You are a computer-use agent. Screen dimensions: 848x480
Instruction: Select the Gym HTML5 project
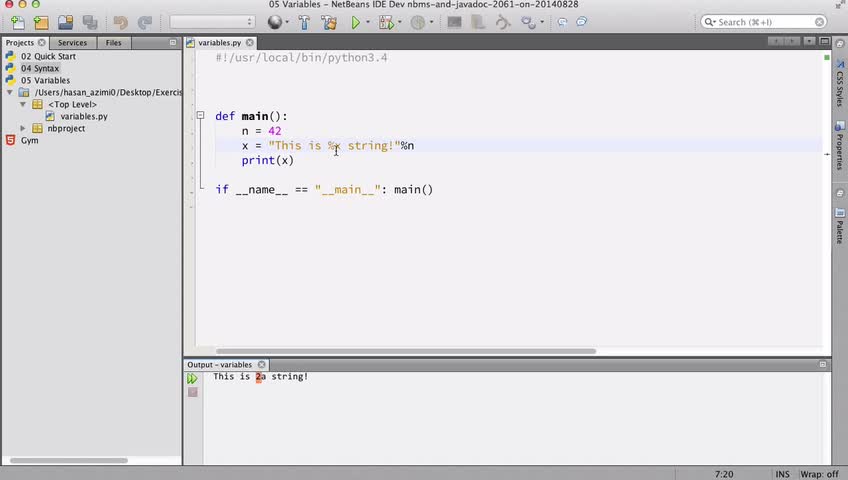coord(29,141)
